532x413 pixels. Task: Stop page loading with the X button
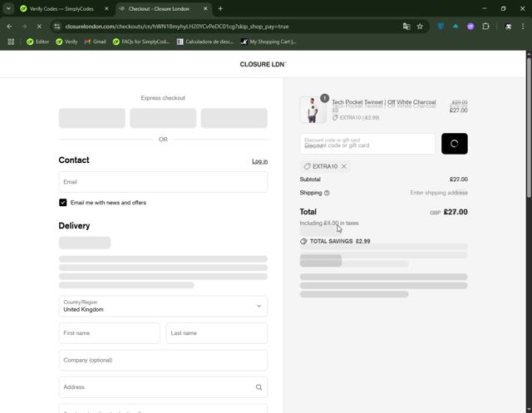(x=39, y=27)
